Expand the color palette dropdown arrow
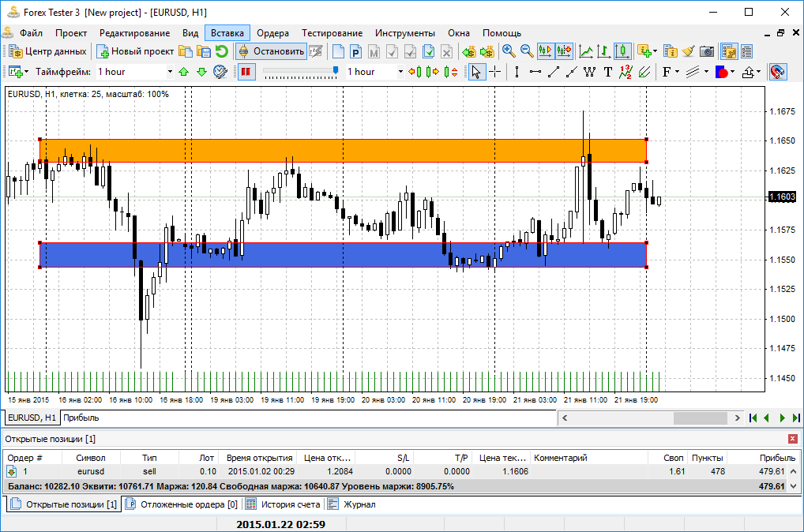The height and width of the screenshot is (532, 804). pyautogui.click(x=732, y=72)
